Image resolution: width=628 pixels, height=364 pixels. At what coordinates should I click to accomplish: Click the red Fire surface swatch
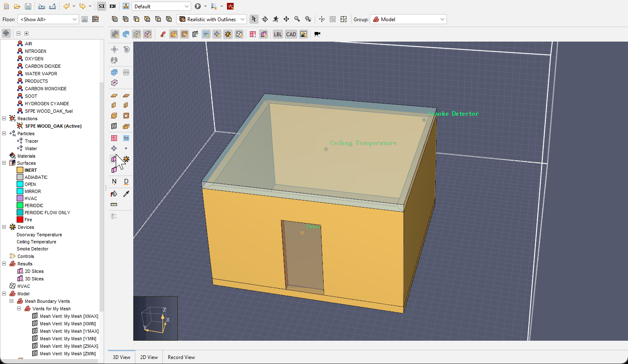pos(20,220)
